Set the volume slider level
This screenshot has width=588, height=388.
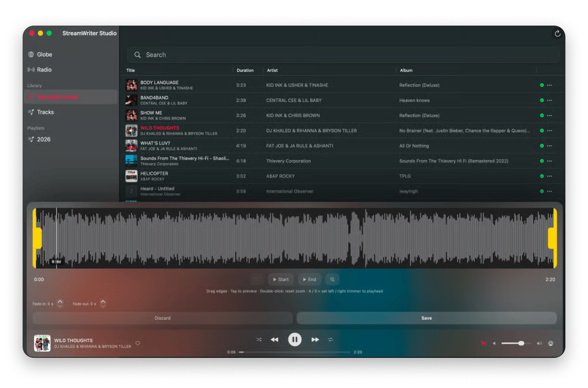click(516, 343)
